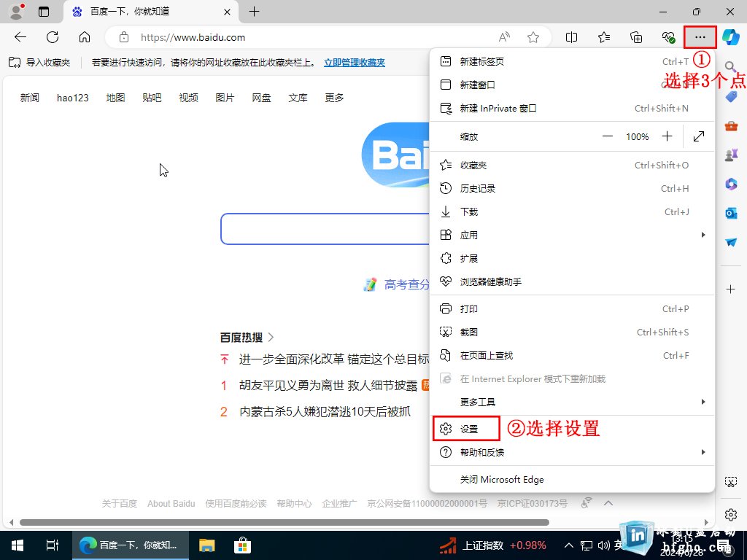Screen dimensions: 747x560
Task: Click 立即管理收藏夹 link
Action: click(355, 63)
